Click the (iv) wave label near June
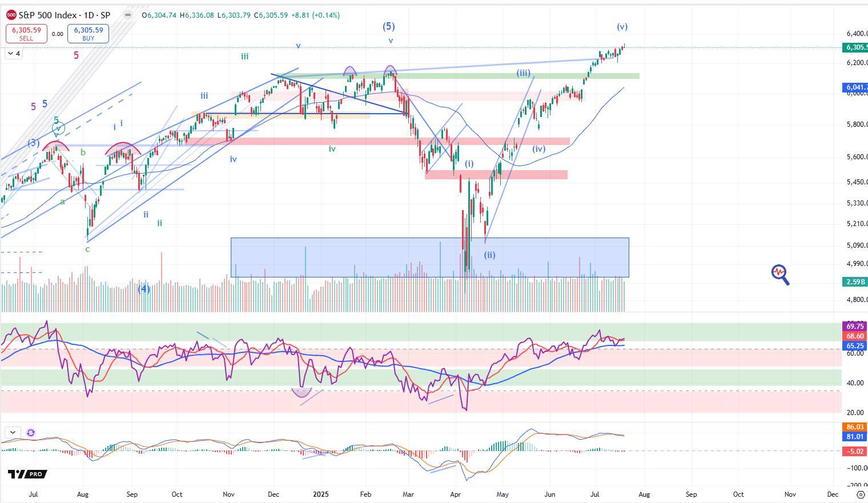Viewport: 868px width, 503px height. [x=539, y=149]
